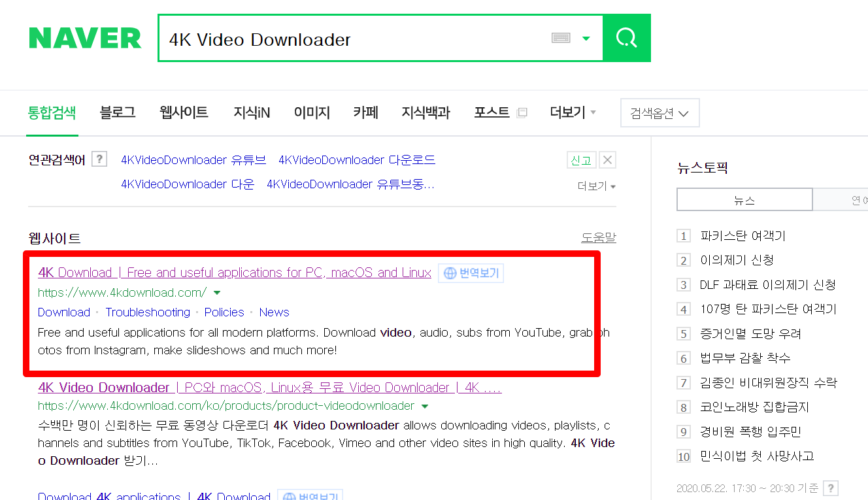Open news topic 코인노래방 집합금지

click(754, 407)
